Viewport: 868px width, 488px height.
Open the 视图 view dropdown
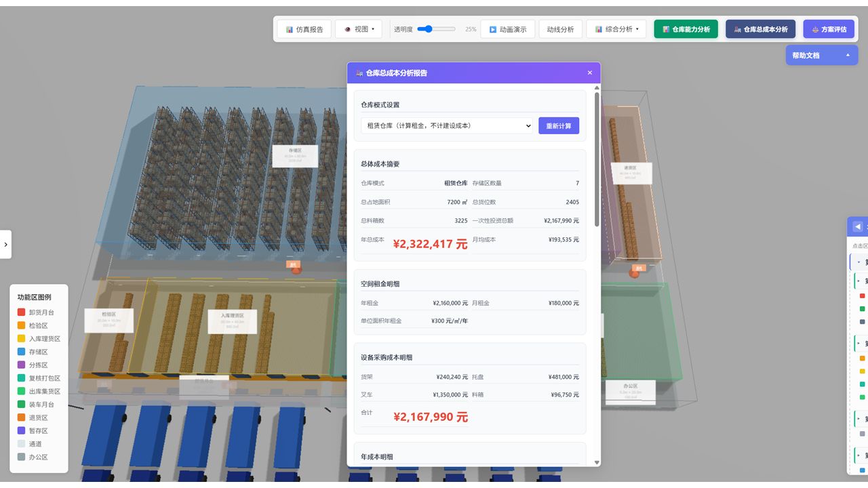pyautogui.click(x=359, y=29)
